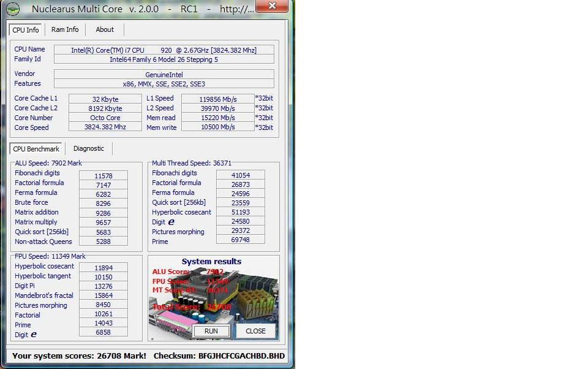Click ALU Fibonachi digits score 11578
Viewport: 588px width, 369px height.
tap(104, 176)
